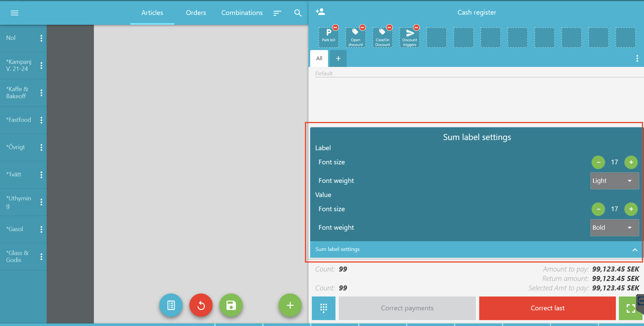644x326 pixels.
Task: Open the blue list view round button
Action: [x=171, y=305]
